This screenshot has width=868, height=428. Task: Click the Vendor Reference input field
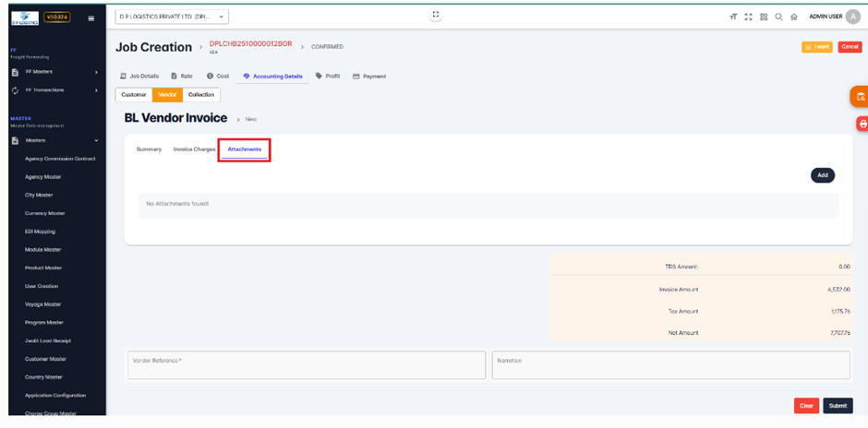[x=306, y=365]
